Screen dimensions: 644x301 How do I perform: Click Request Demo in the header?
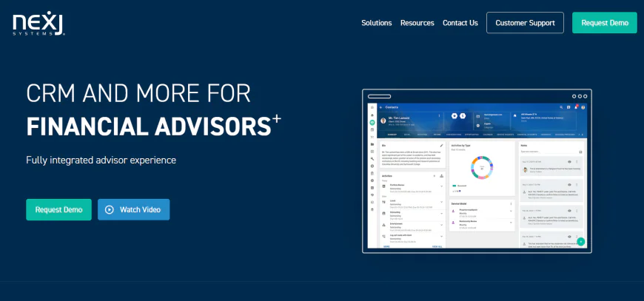(605, 22)
